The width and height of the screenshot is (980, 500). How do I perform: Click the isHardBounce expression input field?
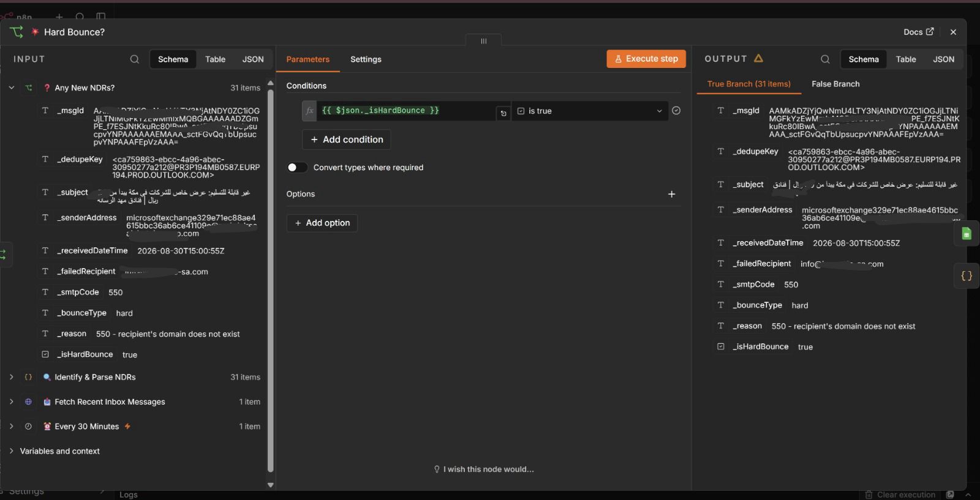[x=407, y=111]
